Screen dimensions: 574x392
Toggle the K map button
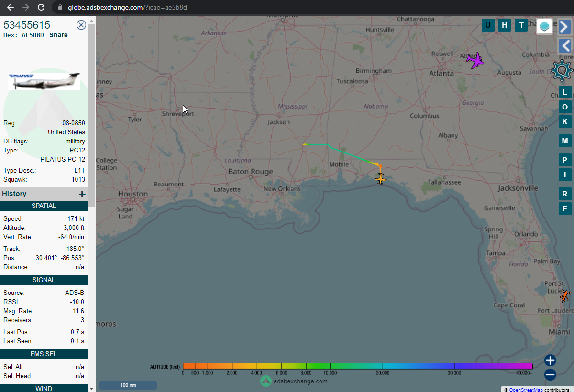point(565,122)
